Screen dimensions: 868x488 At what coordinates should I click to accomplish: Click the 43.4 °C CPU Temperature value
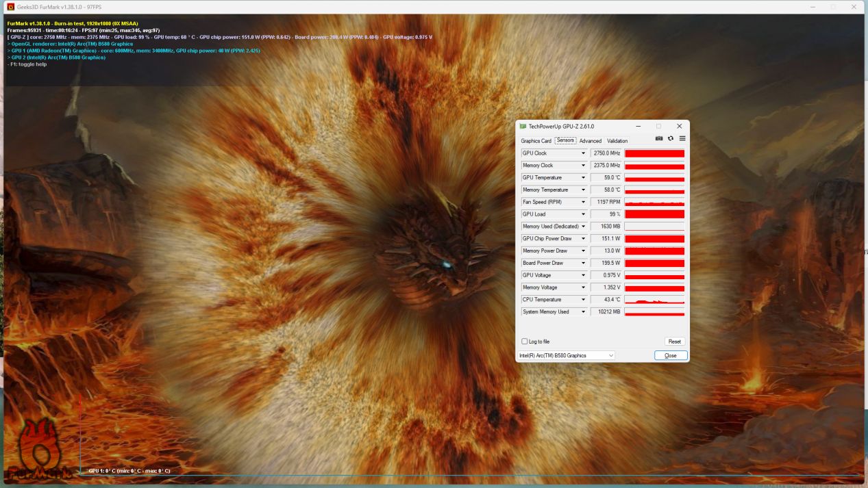606,300
